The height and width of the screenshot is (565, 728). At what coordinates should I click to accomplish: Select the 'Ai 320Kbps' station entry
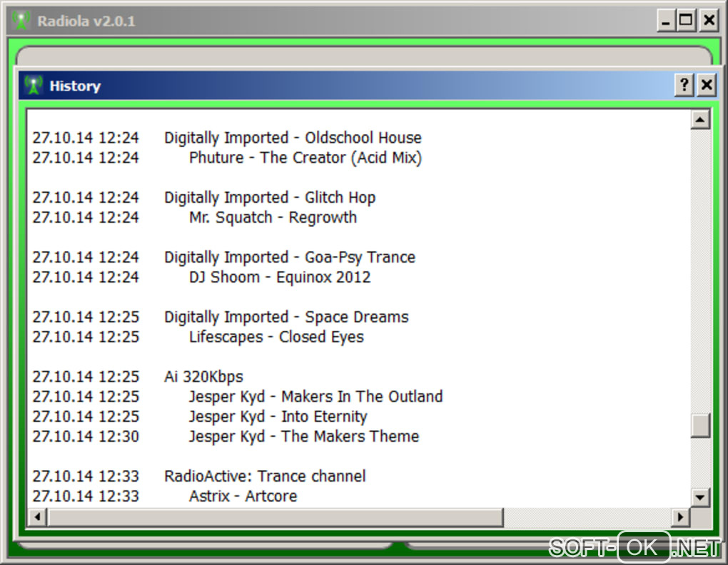tap(203, 377)
